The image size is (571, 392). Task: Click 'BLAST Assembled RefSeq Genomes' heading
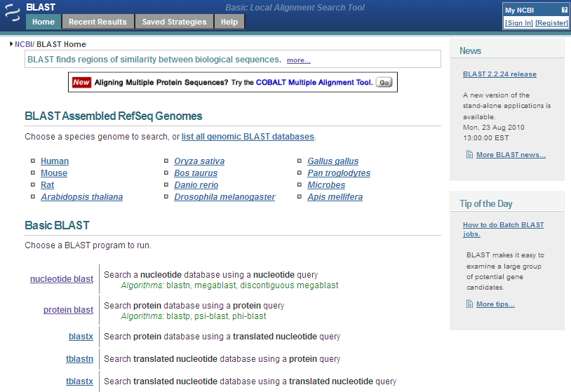pyautogui.click(x=113, y=116)
